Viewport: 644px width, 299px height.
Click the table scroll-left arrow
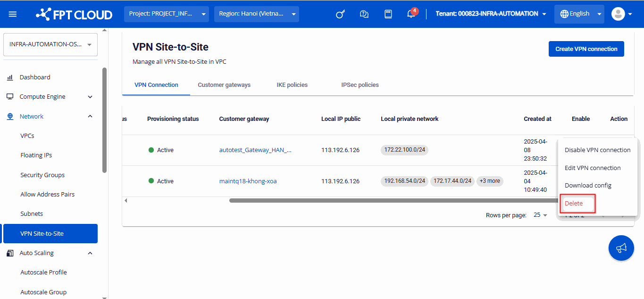point(126,201)
